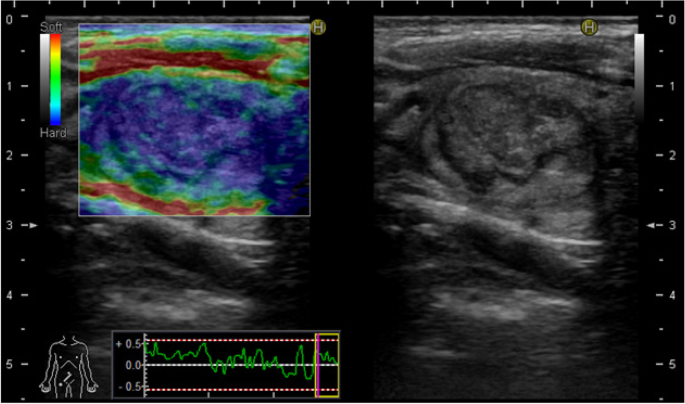
Task: Click the grayscale bar on the right edge
Action: (639, 77)
